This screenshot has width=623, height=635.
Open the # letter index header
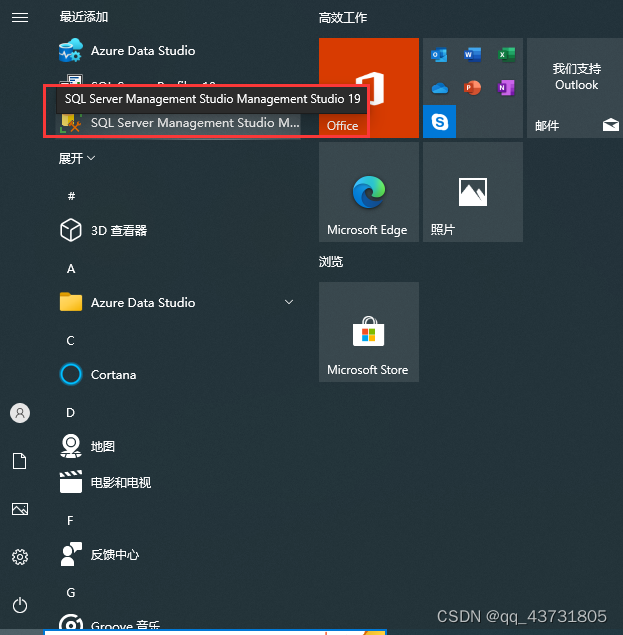[71, 196]
